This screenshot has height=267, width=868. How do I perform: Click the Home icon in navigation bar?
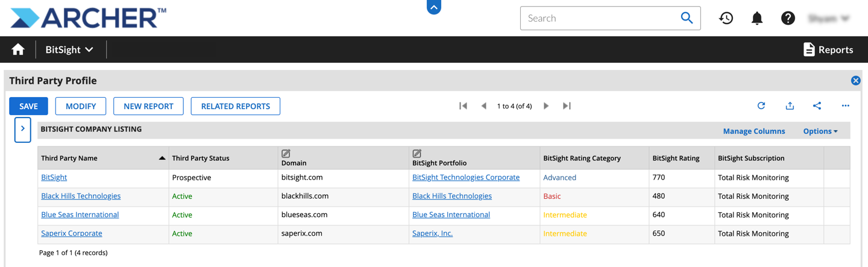coord(18,49)
